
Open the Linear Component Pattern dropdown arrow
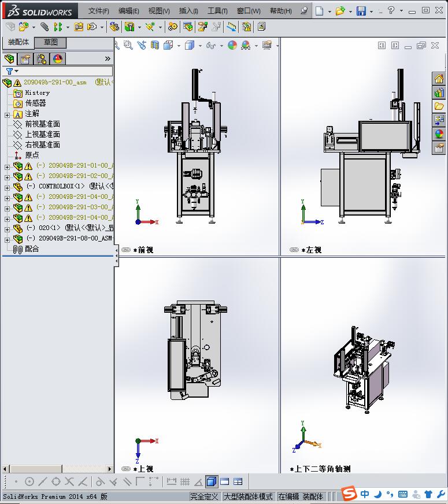pyautogui.click(x=68, y=27)
